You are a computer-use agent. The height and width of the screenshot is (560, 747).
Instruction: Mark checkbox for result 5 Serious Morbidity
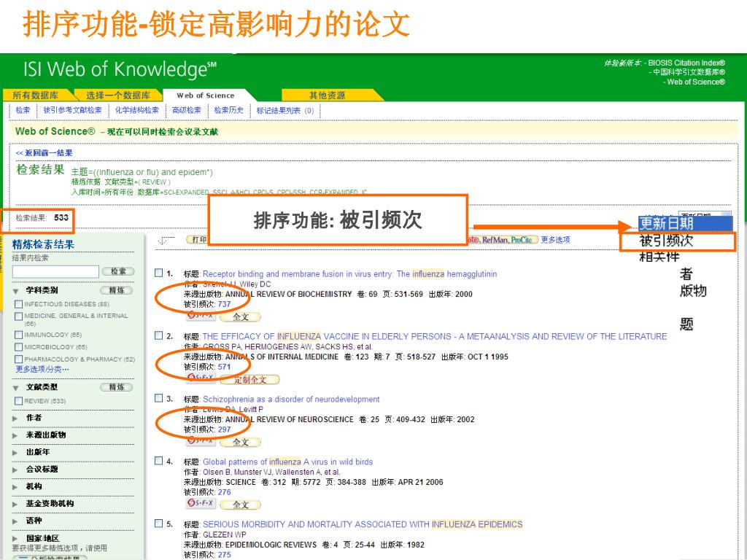click(x=158, y=524)
